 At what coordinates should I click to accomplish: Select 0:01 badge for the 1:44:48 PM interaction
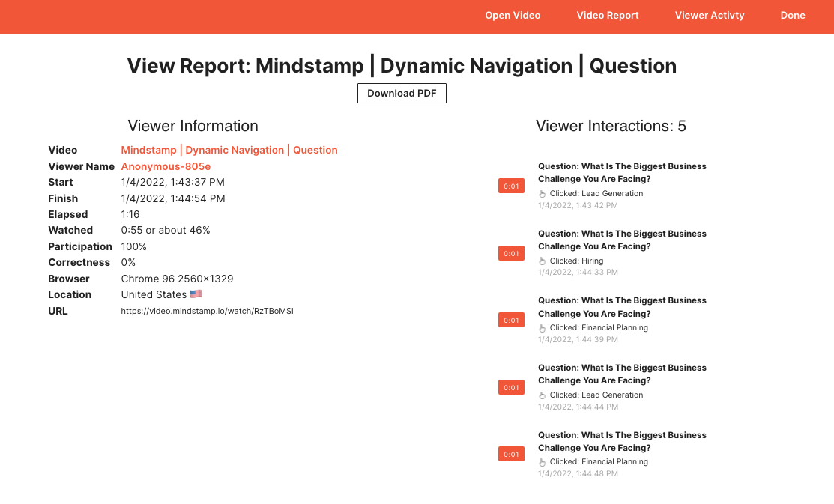coord(511,455)
